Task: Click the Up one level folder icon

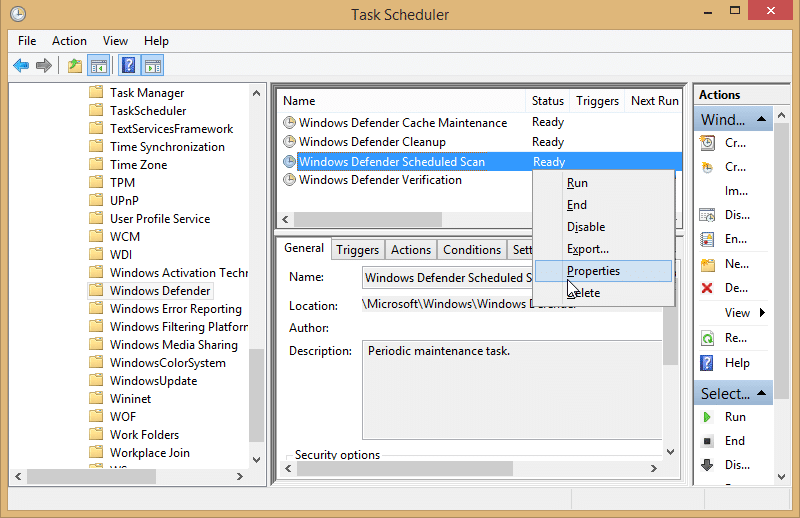Action: click(75, 65)
